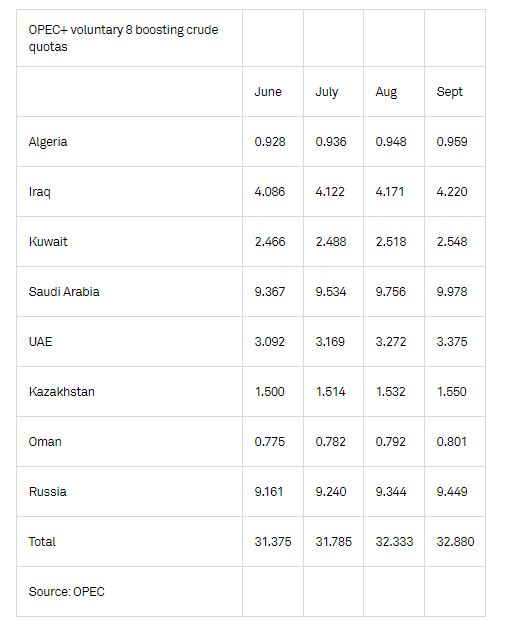The height and width of the screenshot is (621, 507).
Task: Select the June column header
Action: pos(268,91)
